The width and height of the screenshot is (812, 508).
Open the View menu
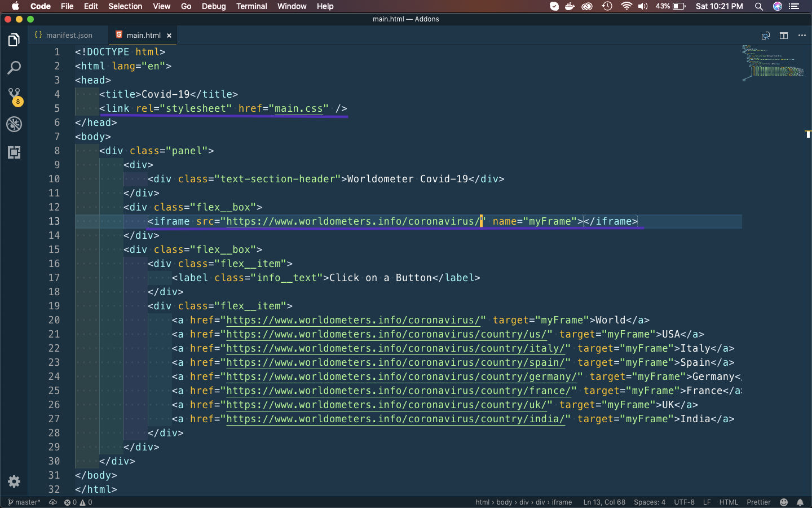coord(161,6)
